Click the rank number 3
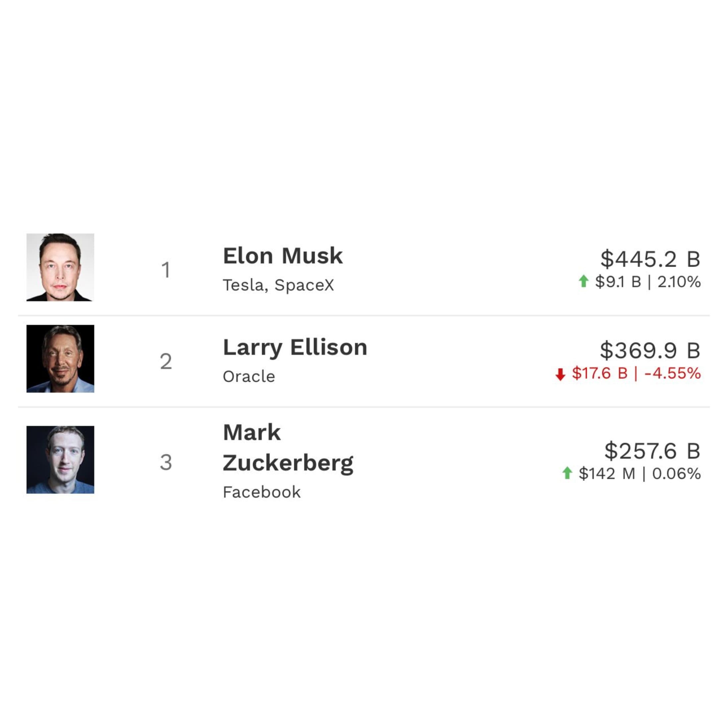728x728 pixels. [x=166, y=462]
